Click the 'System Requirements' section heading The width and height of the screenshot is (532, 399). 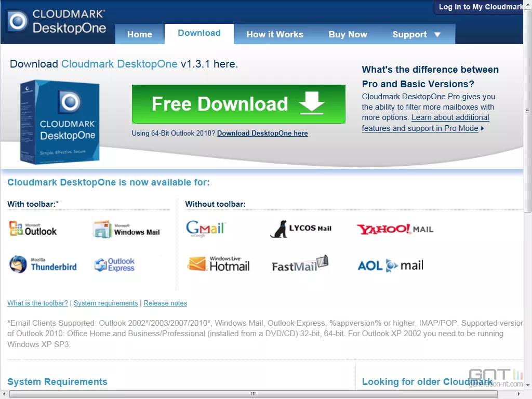tap(57, 382)
